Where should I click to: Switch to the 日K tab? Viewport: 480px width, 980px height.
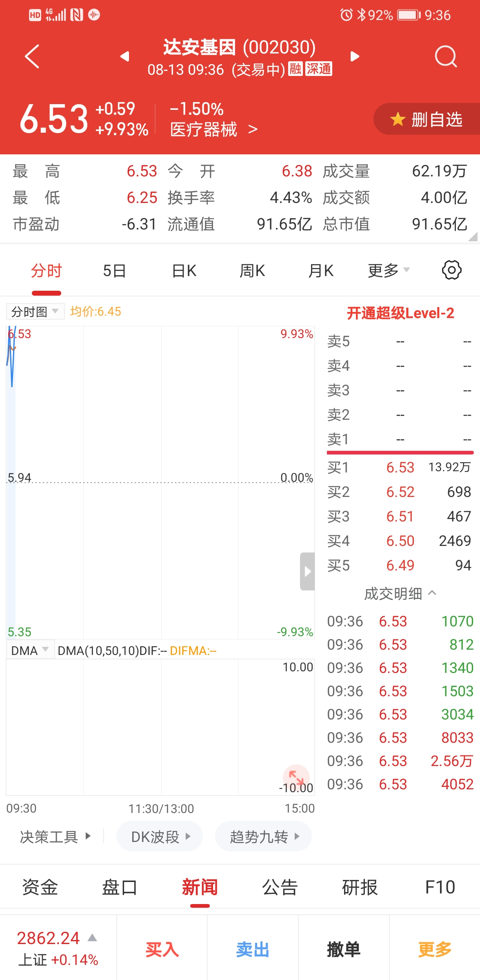(184, 270)
